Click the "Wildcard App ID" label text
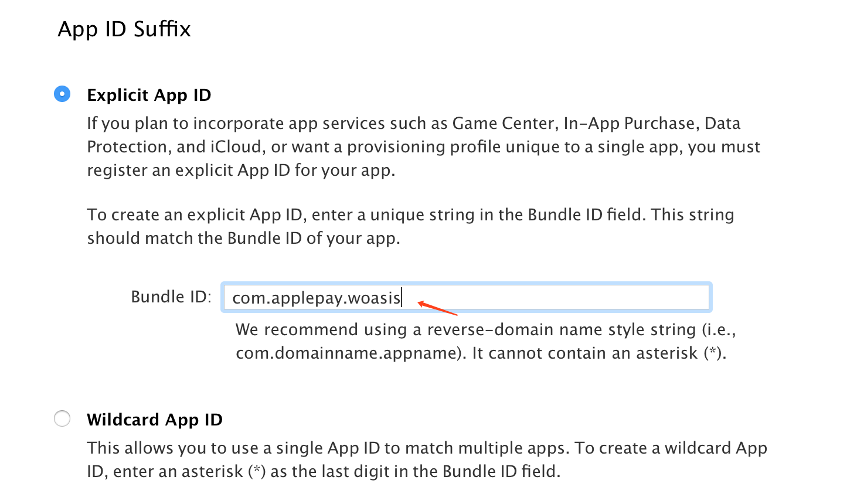This screenshot has width=857, height=504. 155,420
